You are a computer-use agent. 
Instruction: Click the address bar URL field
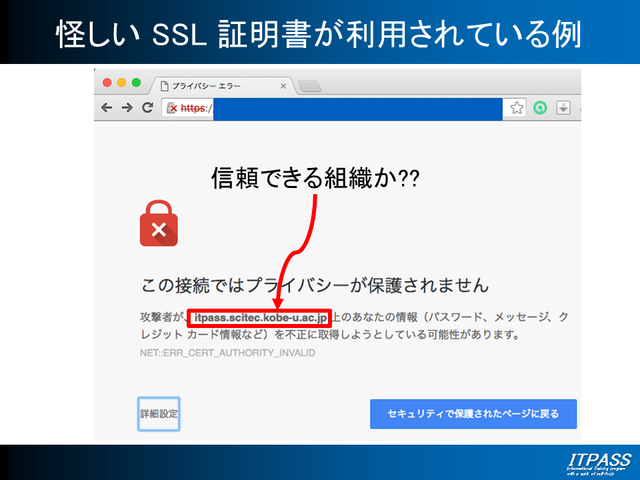coord(350,107)
